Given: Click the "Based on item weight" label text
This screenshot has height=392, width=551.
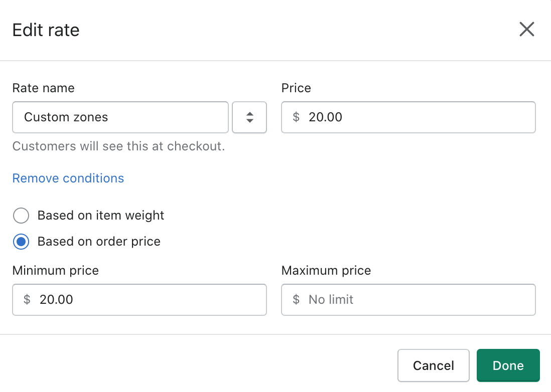Looking at the screenshot, I should (101, 216).
